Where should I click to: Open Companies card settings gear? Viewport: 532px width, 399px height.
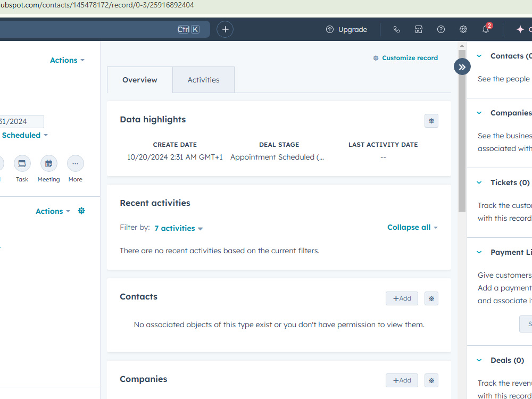pyautogui.click(x=431, y=380)
